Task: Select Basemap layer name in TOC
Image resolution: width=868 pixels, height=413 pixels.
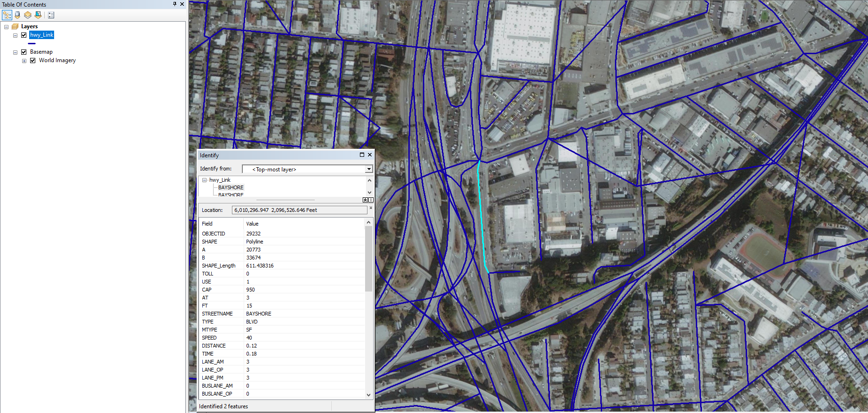Action: point(41,52)
